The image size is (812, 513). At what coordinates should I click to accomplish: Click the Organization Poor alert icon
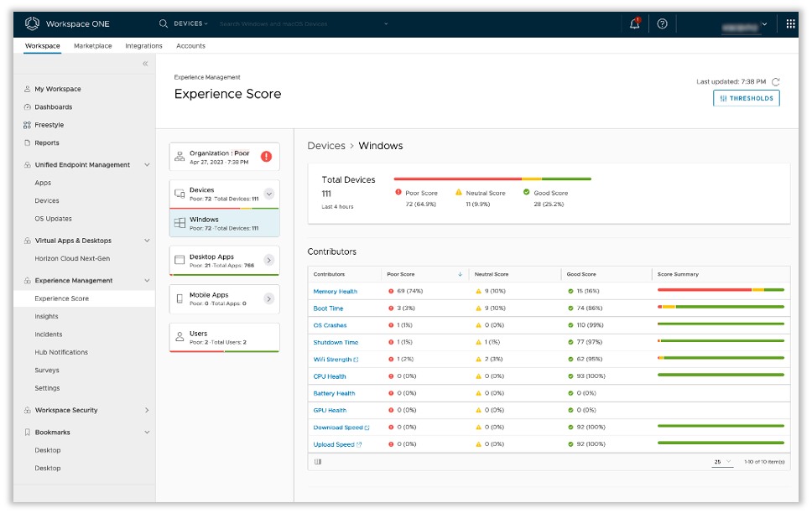pyautogui.click(x=266, y=156)
